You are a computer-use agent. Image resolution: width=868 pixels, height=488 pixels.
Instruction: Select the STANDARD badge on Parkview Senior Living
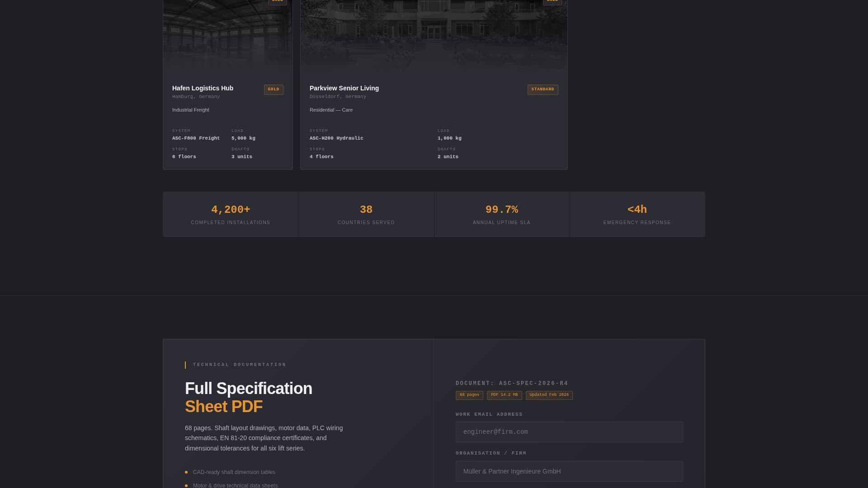[542, 89]
